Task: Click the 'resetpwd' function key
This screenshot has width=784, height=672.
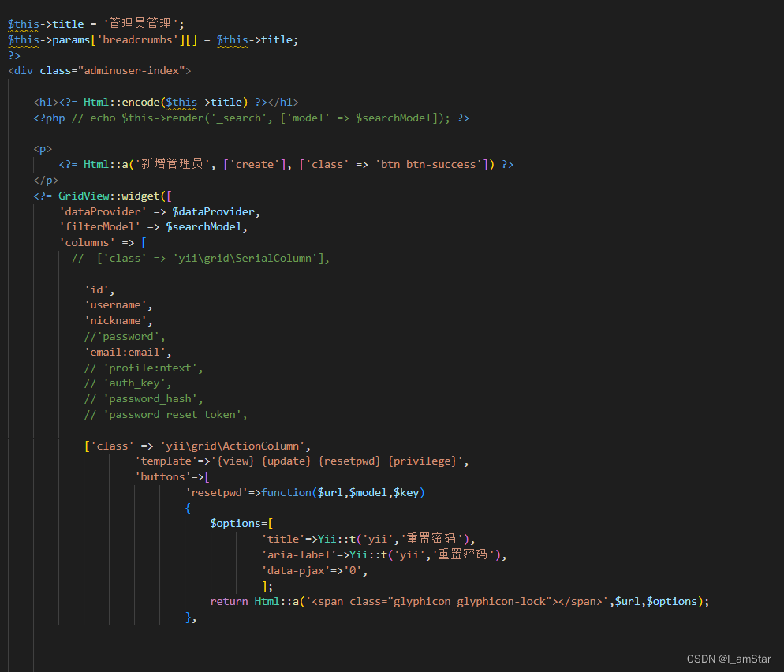Action: coord(216,492)
